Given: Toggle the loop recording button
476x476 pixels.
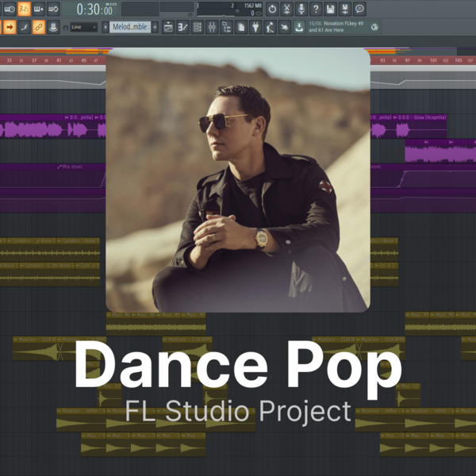Looking at the screenshot, I should pyautogui.click(x=53, y=9).
